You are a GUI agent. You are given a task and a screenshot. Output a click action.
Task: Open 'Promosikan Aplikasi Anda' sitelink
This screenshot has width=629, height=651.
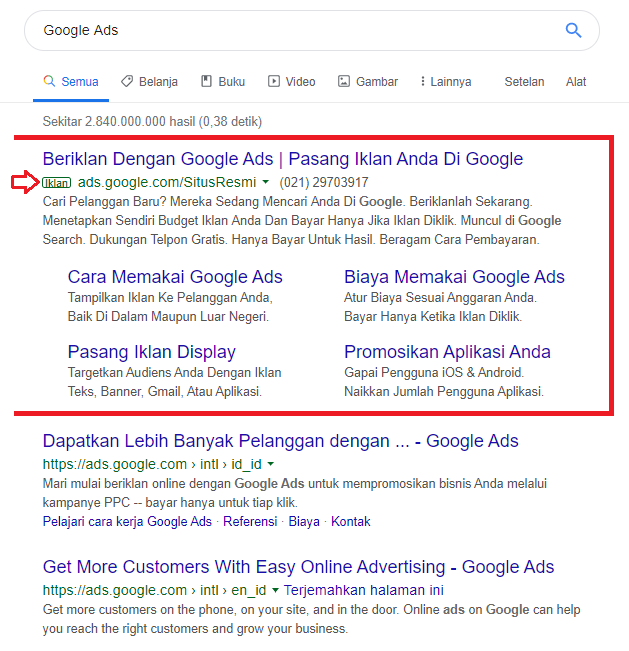pos(447,352)
